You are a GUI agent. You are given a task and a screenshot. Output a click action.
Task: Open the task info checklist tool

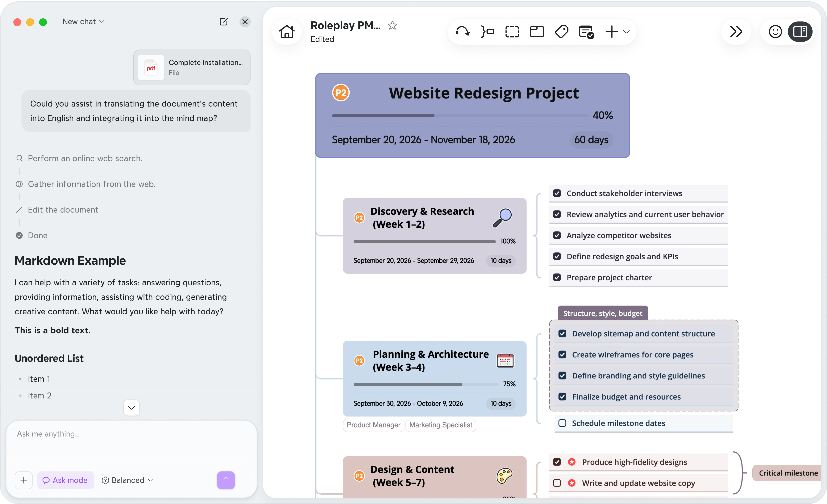point(586,32)
